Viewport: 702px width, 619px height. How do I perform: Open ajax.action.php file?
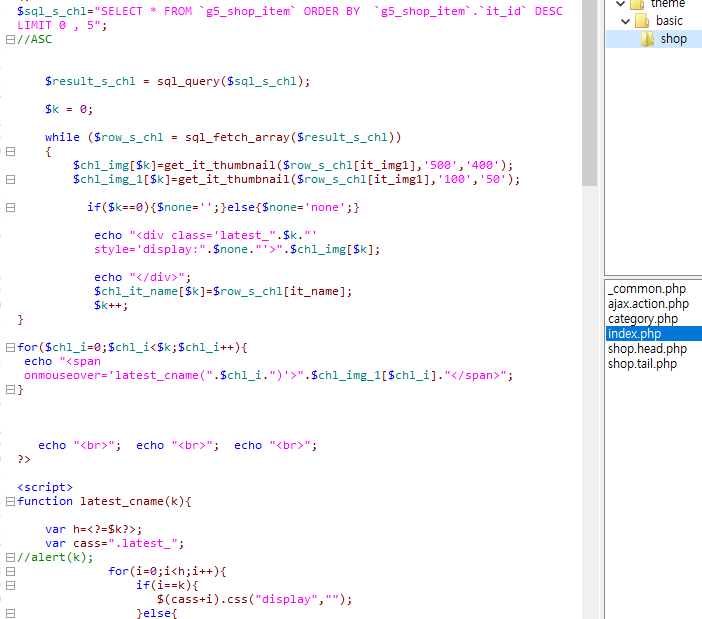648,304
